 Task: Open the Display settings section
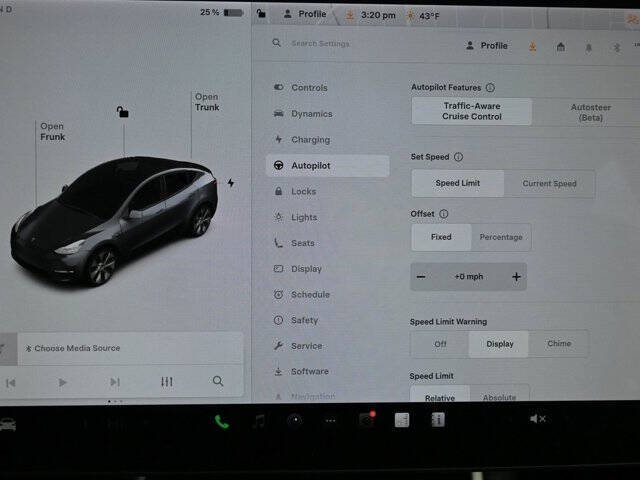[327, 269]
